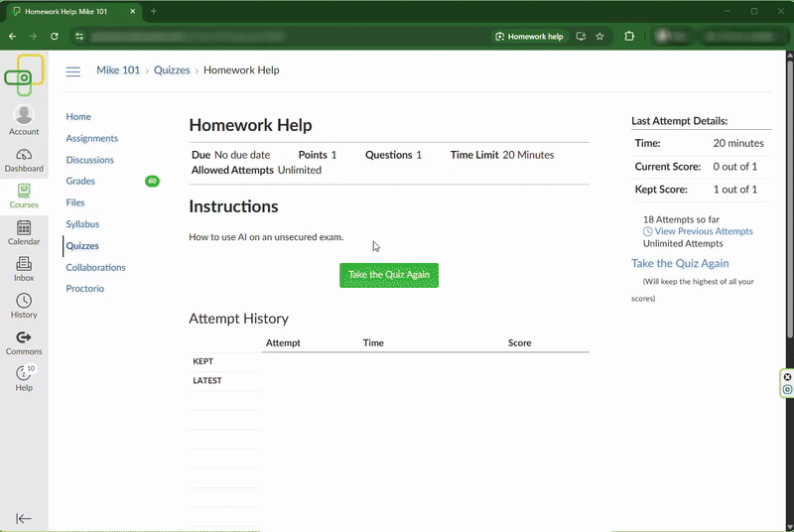Image resolution: width=794 pixels, height=532 pixels.
Task: Click View Previous Attempts link
Action: coord(704,231)
